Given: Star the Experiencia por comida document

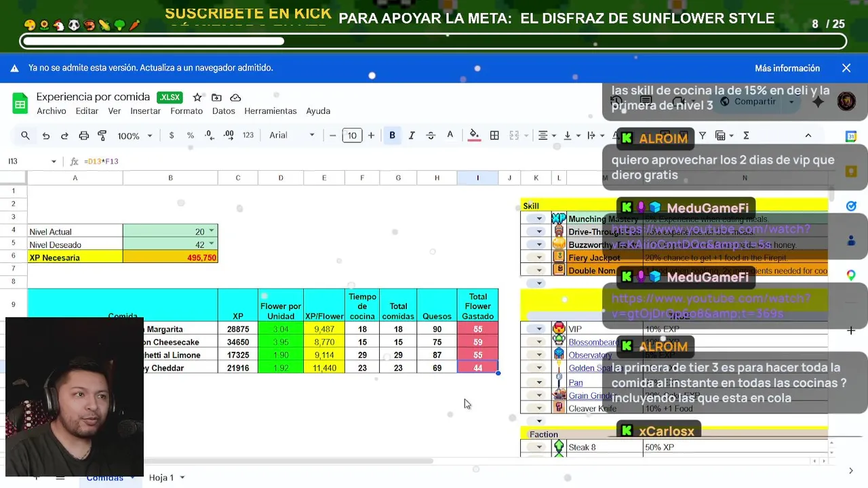Looking at the screenshot, I should coord(197,97).
